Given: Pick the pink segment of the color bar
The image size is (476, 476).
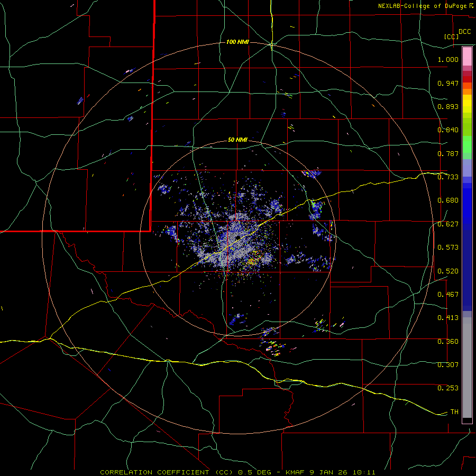Looking at the screenshot, I should [x=467, y=57].
